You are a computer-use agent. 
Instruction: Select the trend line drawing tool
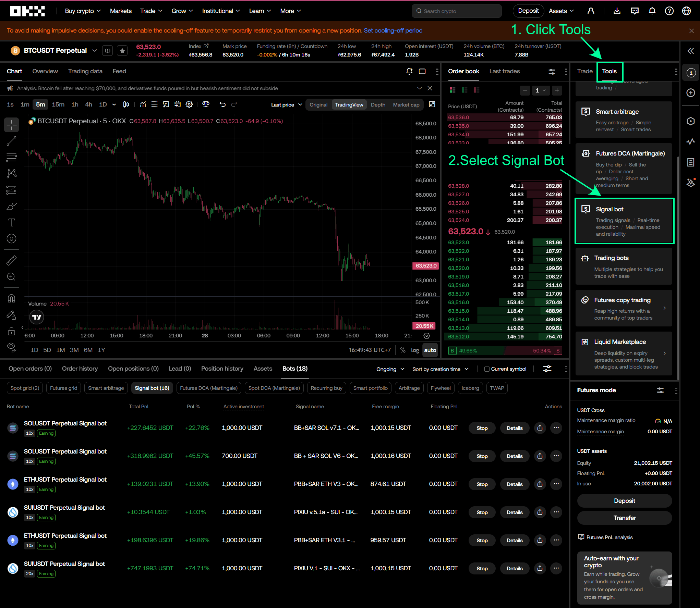click(11, 141)
